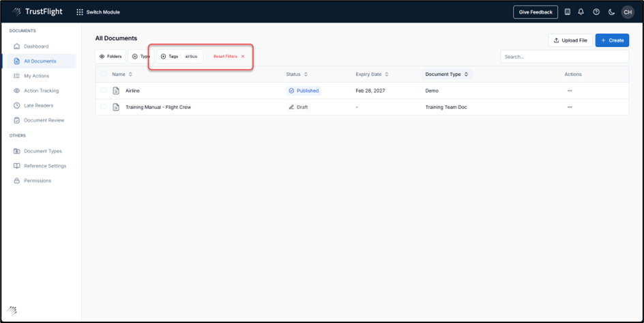Tick the Training Manual - Flight Crew checkbox
644x323 pixels.
pyautogui.click(x=104, y=107)
